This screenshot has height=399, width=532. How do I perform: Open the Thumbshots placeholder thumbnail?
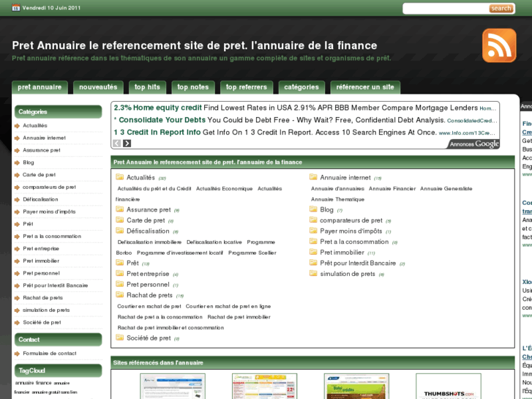449,387
